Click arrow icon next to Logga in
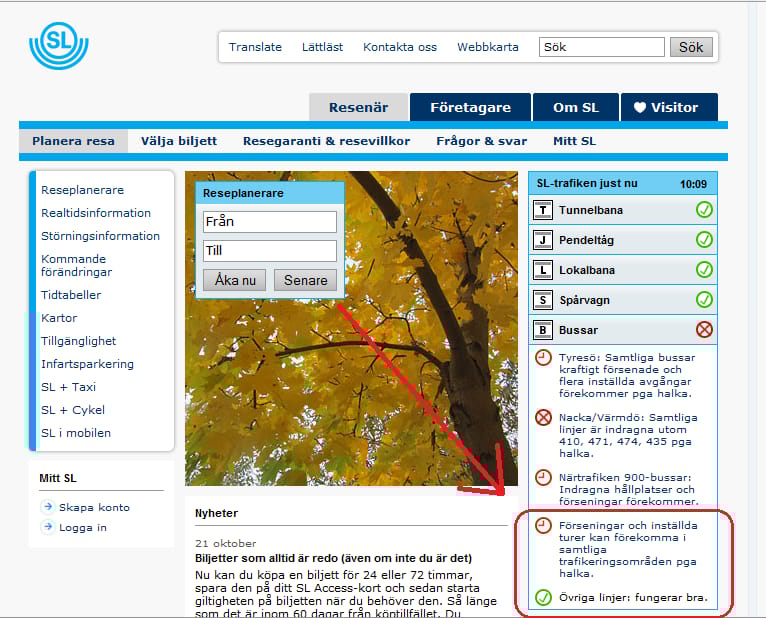The image size is (766, 618). (47, 527)
